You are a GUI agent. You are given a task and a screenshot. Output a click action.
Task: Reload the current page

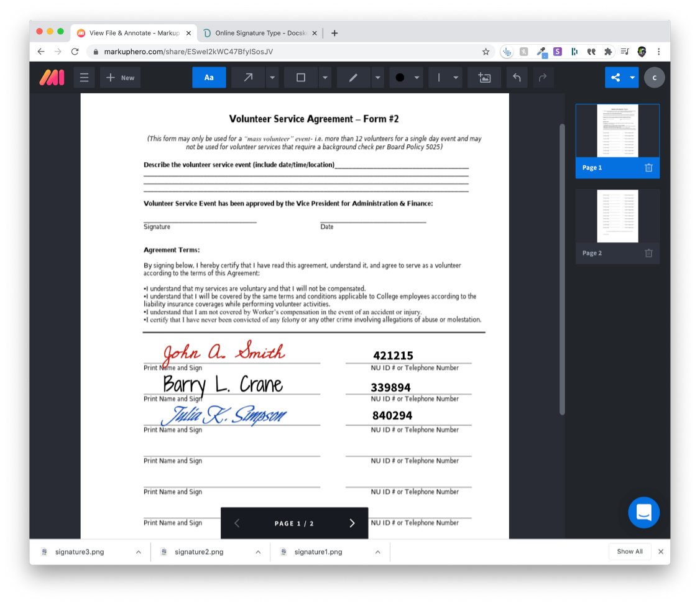pos(75,52)
